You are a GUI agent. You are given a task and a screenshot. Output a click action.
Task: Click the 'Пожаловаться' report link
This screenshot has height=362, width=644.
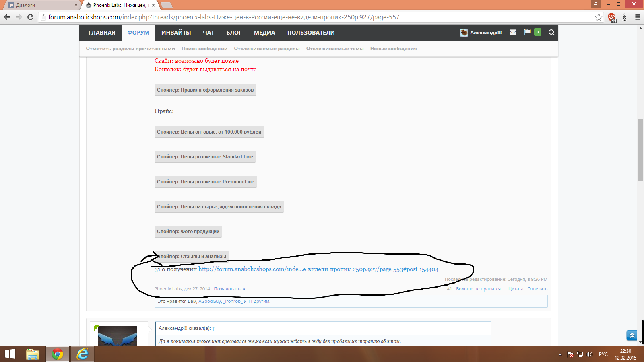[x=229, y=289]
